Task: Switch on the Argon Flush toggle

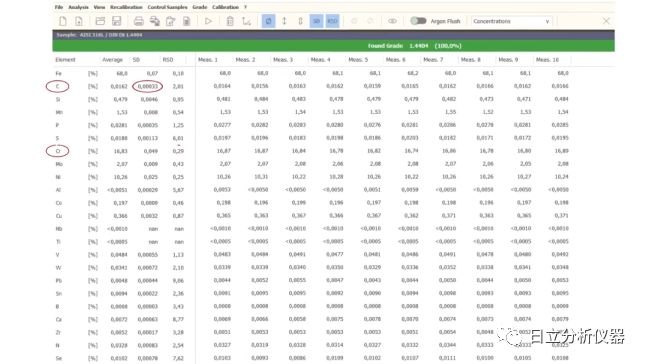Action: click(418, 21)
